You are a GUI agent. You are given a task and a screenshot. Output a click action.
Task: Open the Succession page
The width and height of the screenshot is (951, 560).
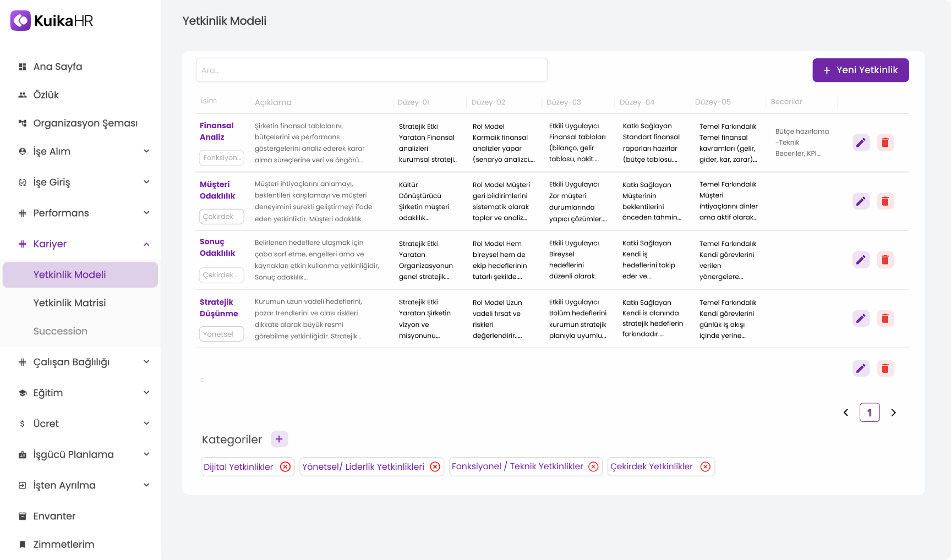click(x=60, y=331)
